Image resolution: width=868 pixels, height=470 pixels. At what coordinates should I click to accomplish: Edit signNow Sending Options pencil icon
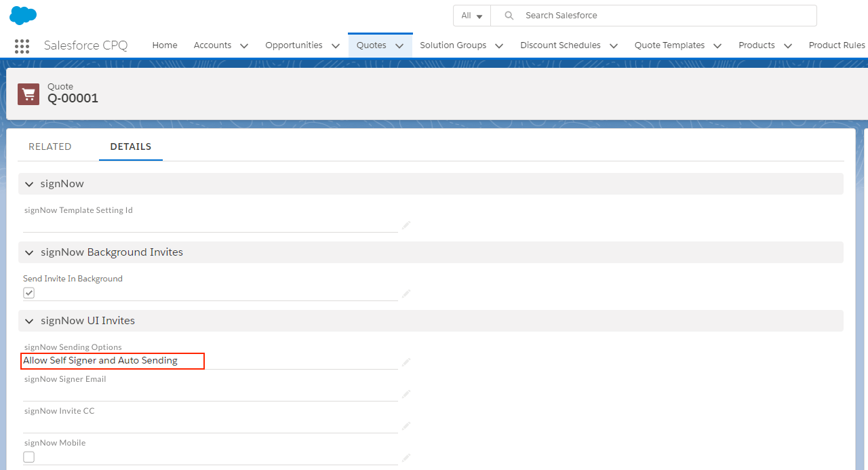(x=406, y=362)
